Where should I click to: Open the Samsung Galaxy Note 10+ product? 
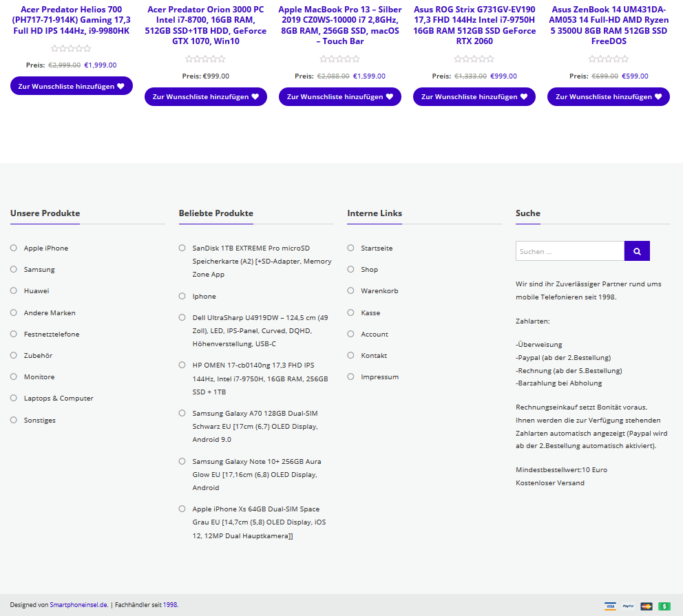pyautogui.click(x=257, y=474)
